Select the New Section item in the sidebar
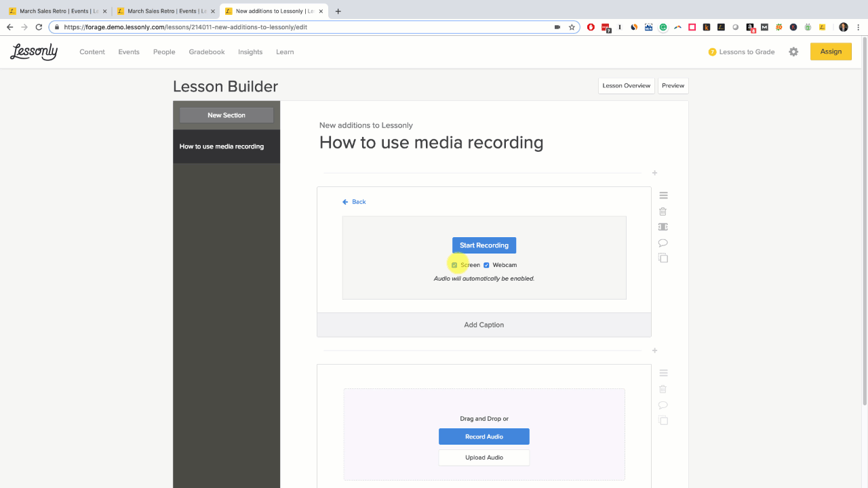Screen dimensions: 868x488 click(x=226, y=115)
